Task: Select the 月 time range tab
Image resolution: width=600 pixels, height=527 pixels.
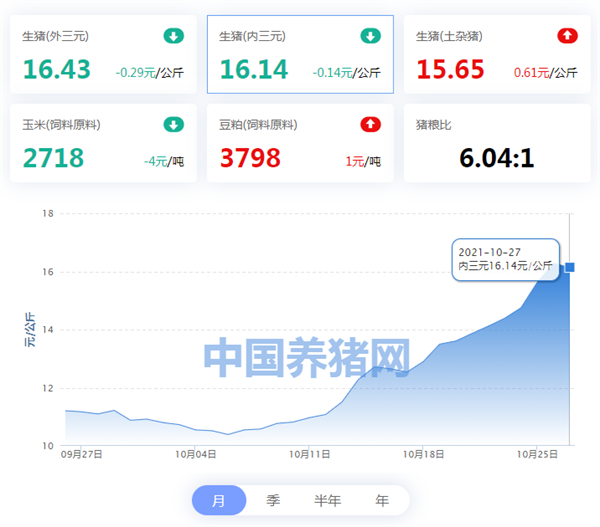Action: 219,500
